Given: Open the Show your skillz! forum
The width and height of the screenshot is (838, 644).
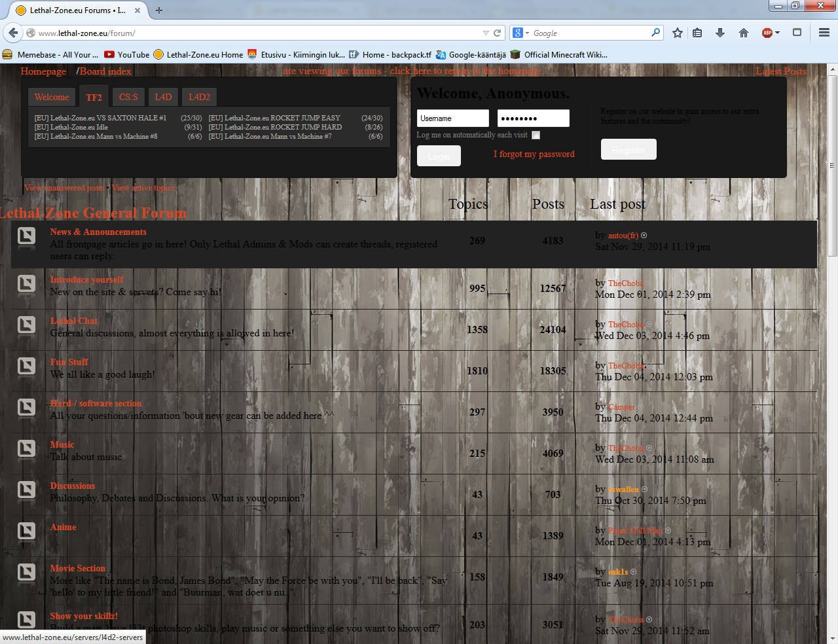Looking at the screenshot, I should 84,616.
